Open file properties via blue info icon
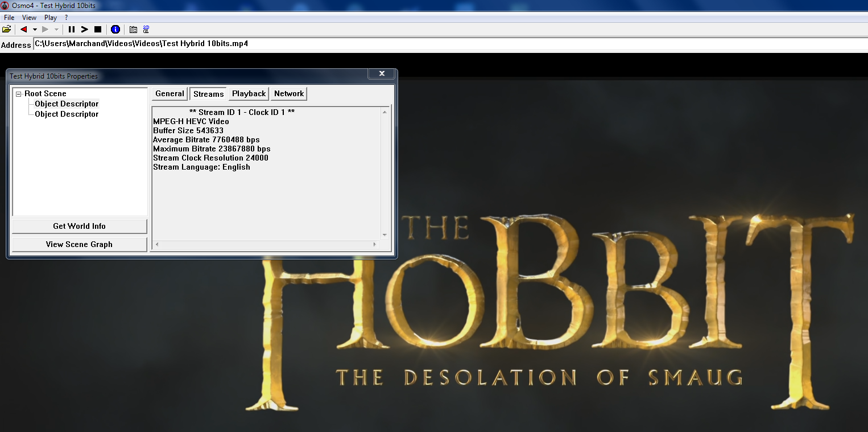Screen dimensions: 868x432 click(115, 29)
